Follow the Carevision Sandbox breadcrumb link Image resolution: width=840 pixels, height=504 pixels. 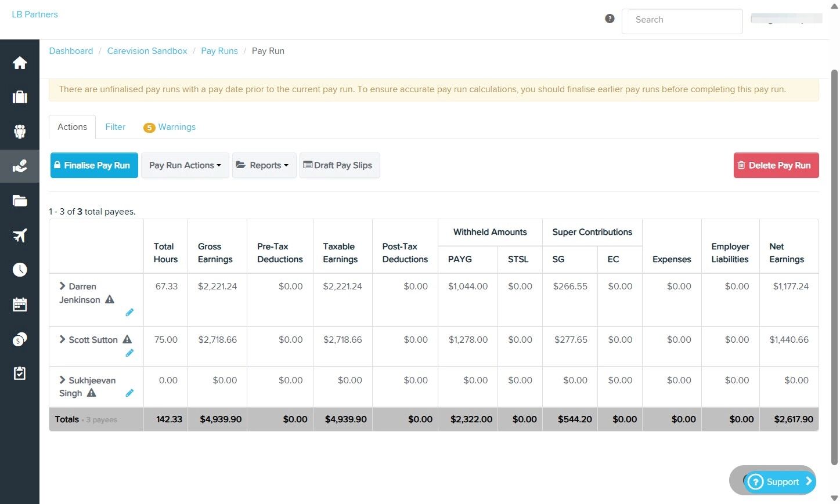[147, 51]
